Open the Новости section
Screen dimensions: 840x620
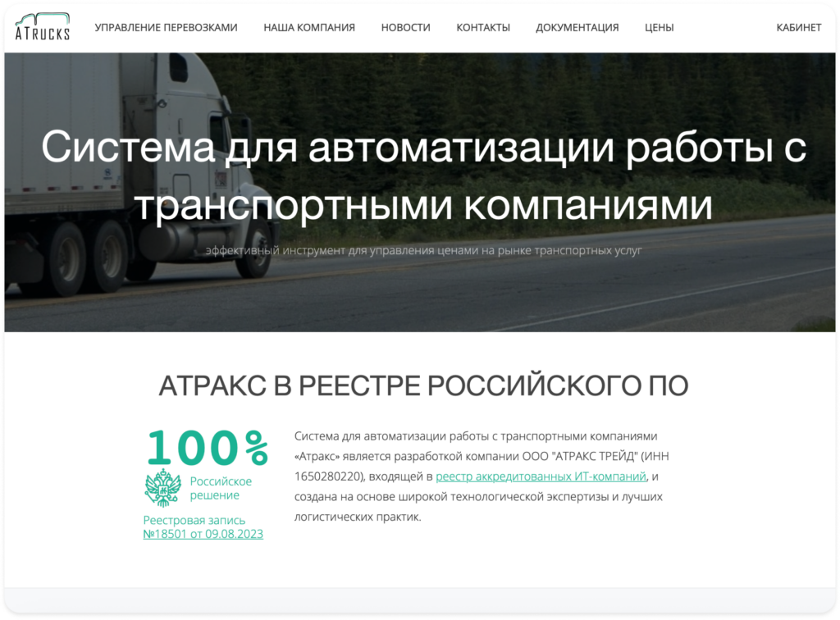(405, 27)
